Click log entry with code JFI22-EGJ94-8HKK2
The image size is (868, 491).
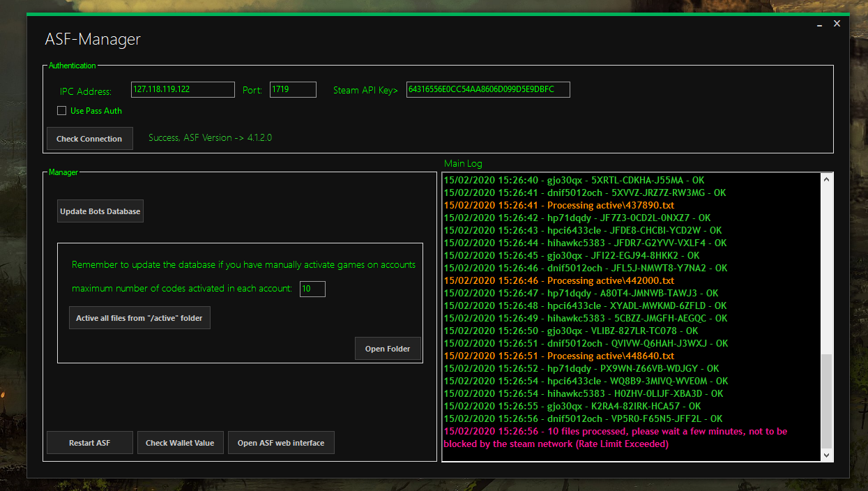tap(571, 255)
